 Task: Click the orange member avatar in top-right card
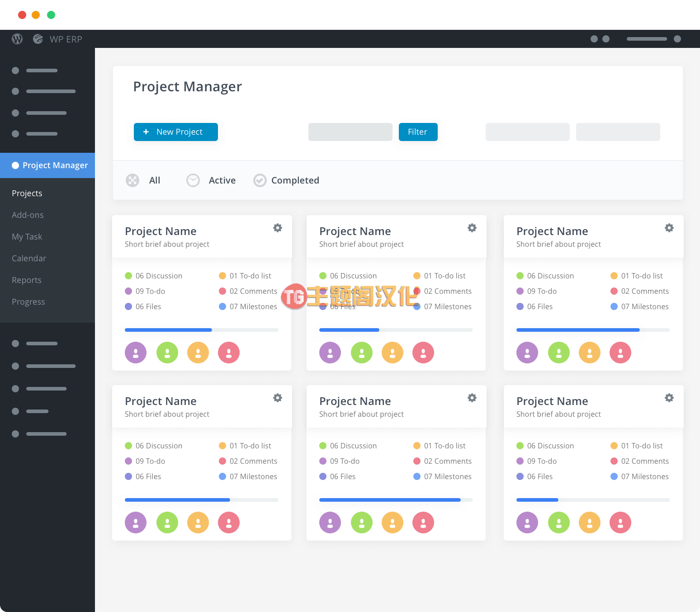(590, 353)
